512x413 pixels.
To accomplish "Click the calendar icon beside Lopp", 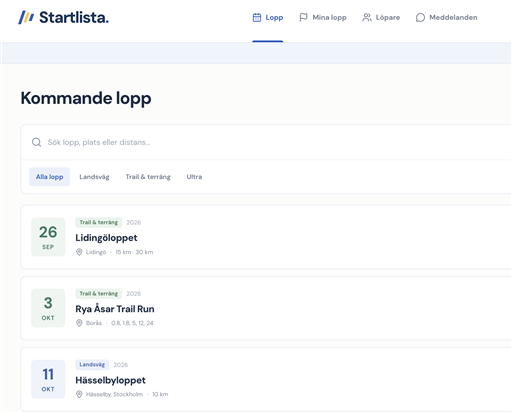I will [x=257, y=17].
